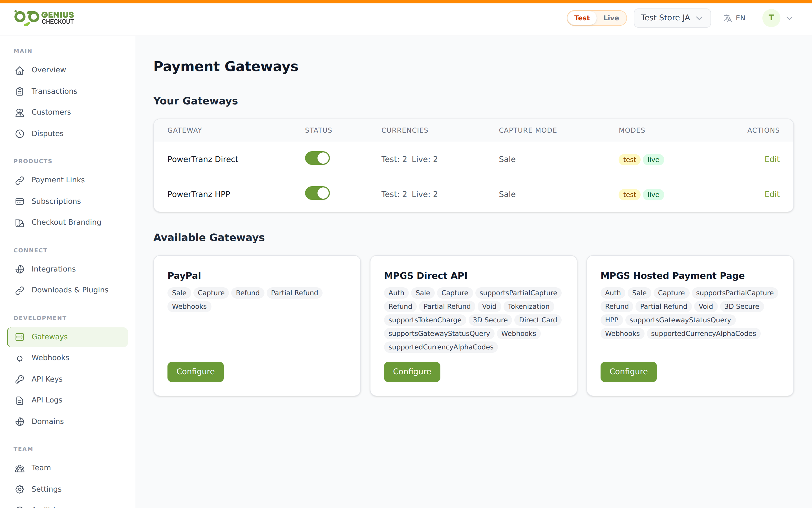Click supportsTokenCharge tag
Viewport: 812px width, 508px height.
tap(425, 320)
